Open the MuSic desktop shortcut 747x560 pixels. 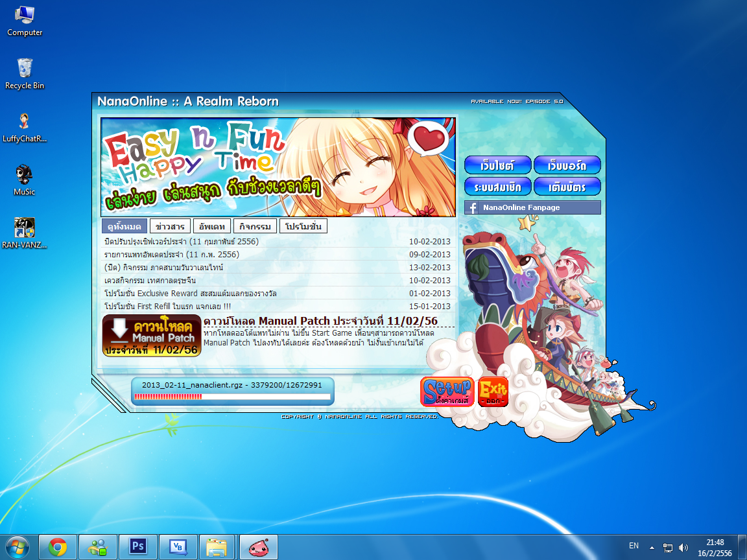tap(24, 180)
